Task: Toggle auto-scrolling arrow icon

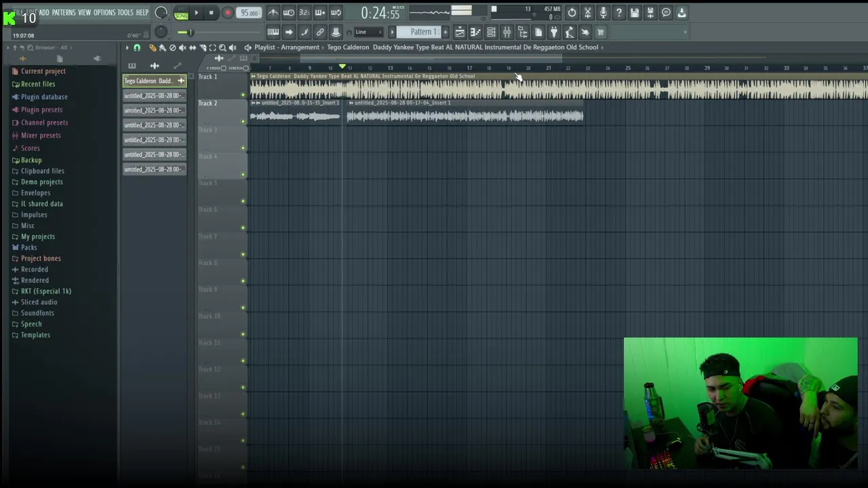Action: click(288, 32)
